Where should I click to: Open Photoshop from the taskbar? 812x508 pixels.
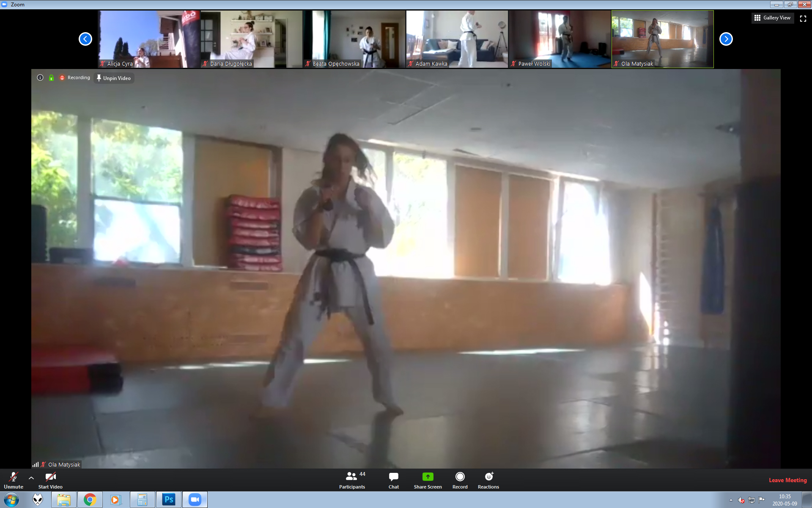[169, 500]
